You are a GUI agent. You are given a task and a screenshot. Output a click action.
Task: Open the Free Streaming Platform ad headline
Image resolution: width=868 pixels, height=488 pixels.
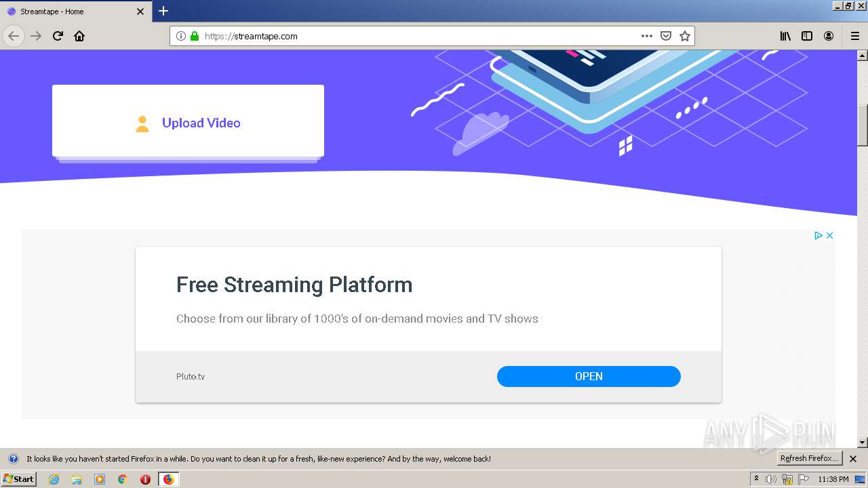pos(294,285)
